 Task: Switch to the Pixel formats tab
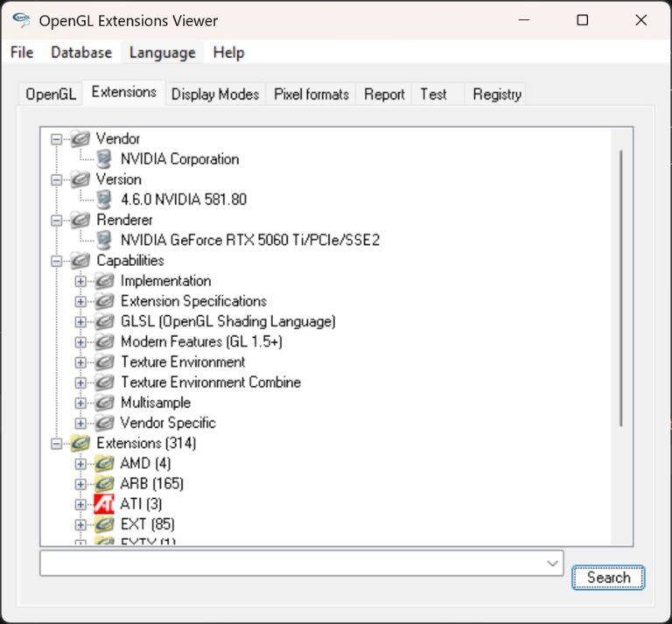(311, 95)
